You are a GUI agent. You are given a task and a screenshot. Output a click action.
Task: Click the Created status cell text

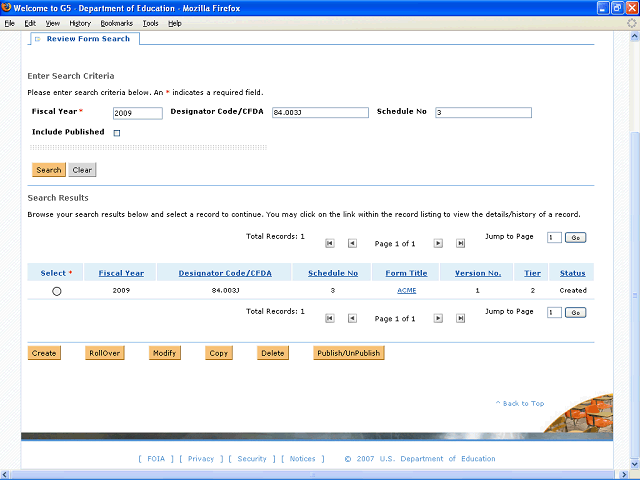[x=573, y=290]
